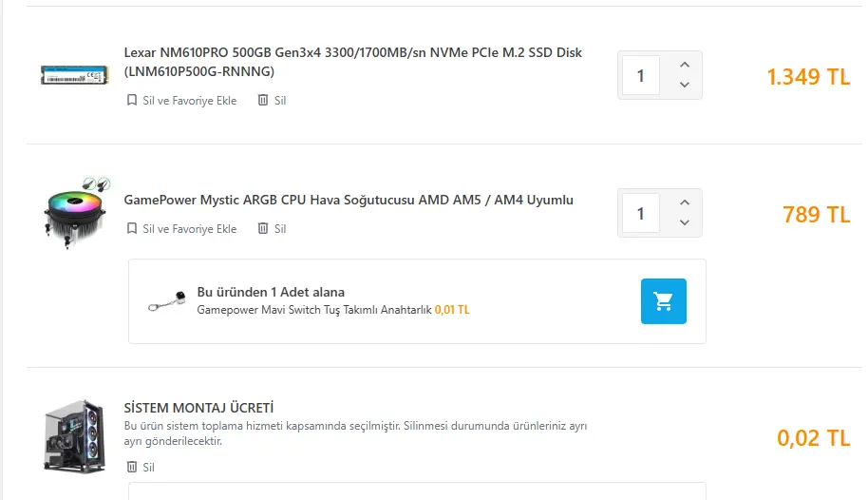Click trash icon for Lexar SSD item
The height and width of the screenshot is (500, 868).
(x=263, y=101)
